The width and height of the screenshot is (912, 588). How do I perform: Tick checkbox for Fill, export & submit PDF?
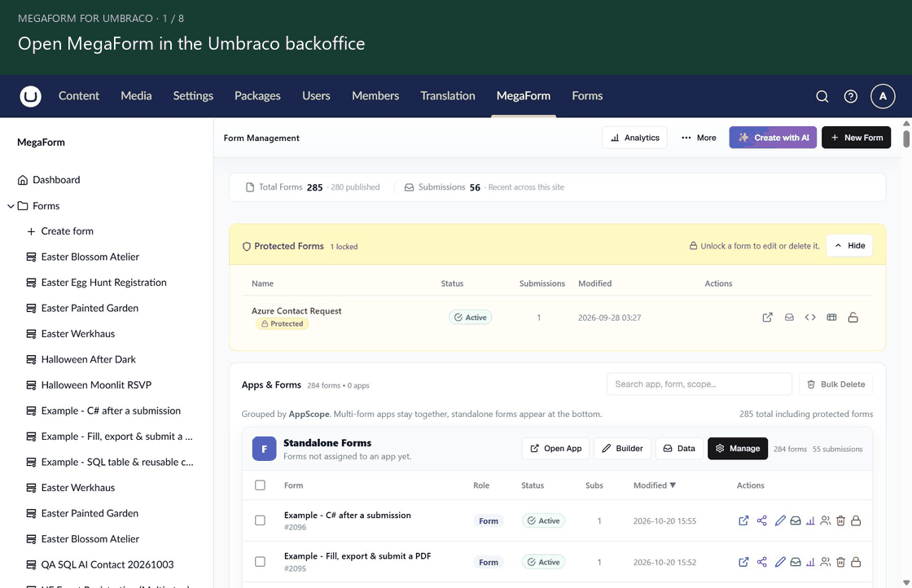click(260, 562)
